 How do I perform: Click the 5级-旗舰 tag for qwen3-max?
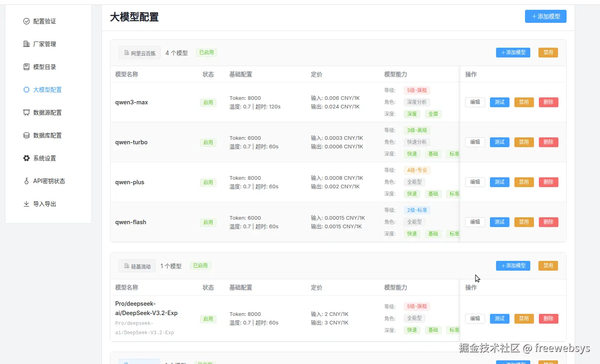pyautogui.click(x=417, y=90)
